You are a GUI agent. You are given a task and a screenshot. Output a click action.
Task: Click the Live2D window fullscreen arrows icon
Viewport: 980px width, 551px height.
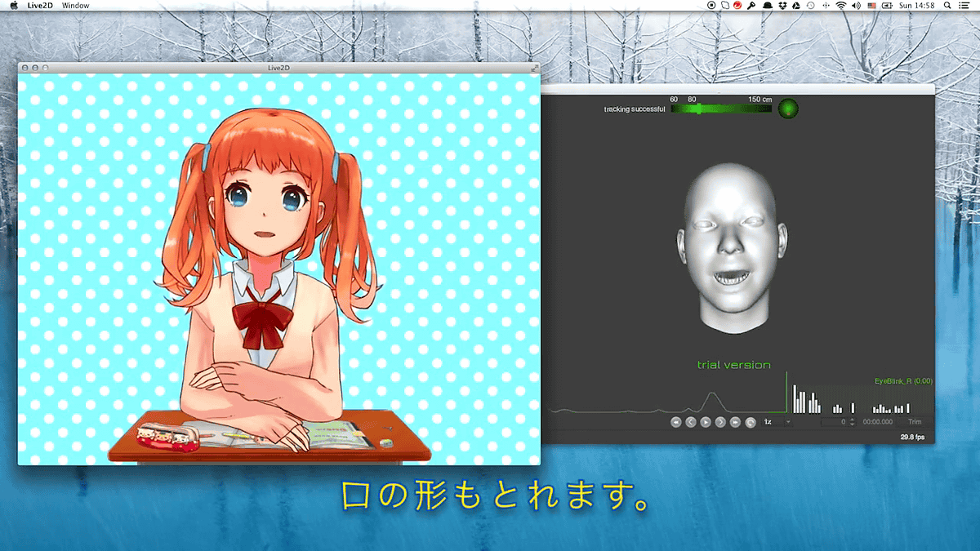click(x=533, y=68)
